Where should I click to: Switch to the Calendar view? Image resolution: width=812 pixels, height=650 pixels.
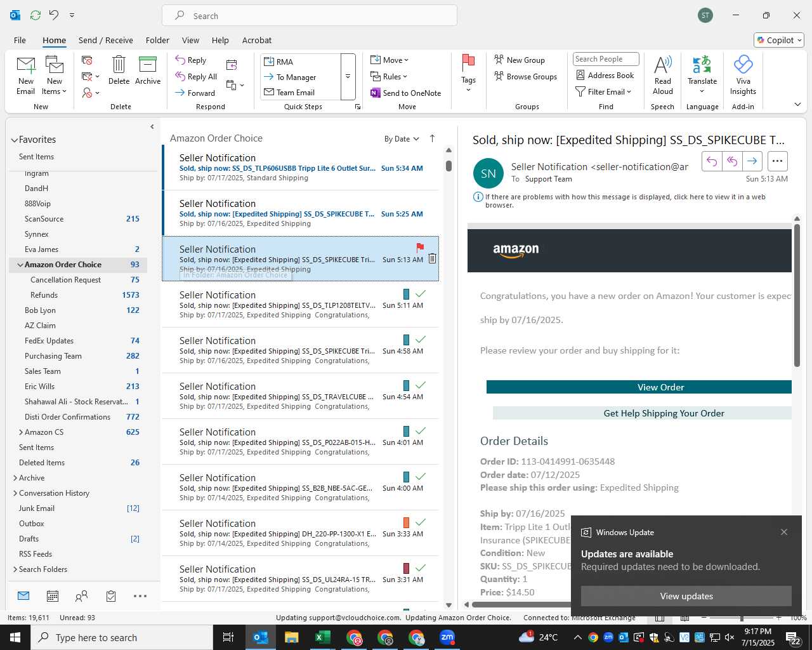pos(53,596)
